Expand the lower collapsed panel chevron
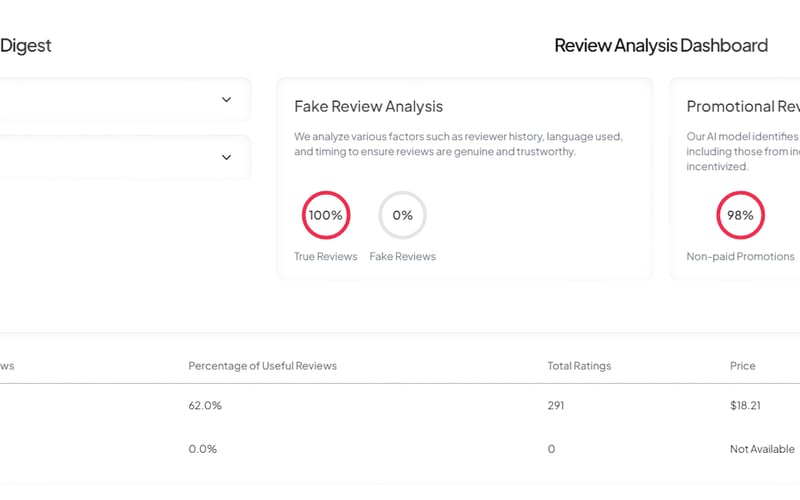 [226, 157]
